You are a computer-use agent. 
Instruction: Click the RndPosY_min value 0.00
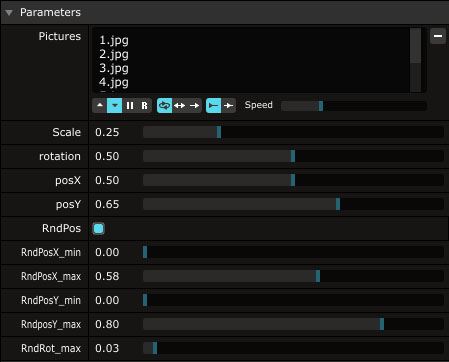point(107,300)
